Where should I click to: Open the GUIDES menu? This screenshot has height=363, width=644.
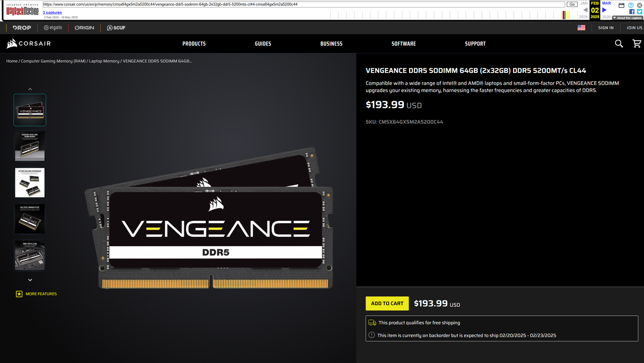pos(263,44)
